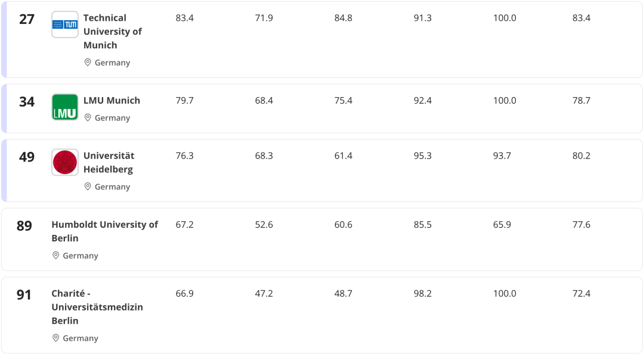The width and height of the screenshot is (644, 357).
Task: Click the Universität Heidelberg red seal logo
Action: (64, 162)
